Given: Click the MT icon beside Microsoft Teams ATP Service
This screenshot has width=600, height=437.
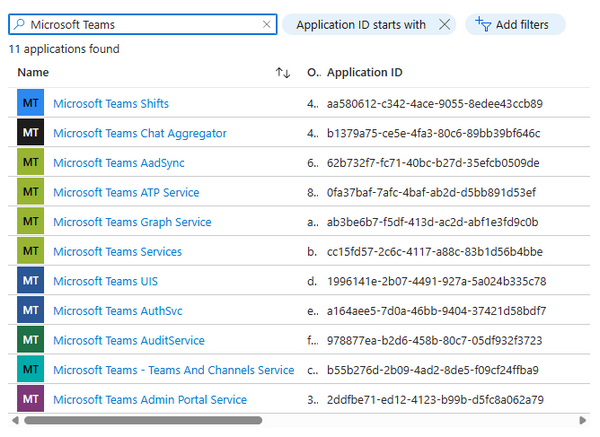Looking at the screenshot, I should 31,191.
